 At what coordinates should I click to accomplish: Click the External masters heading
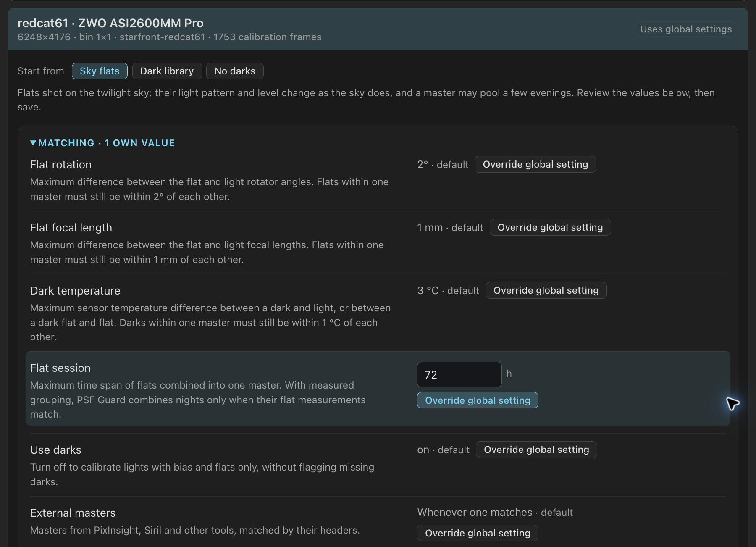[73, 513]
